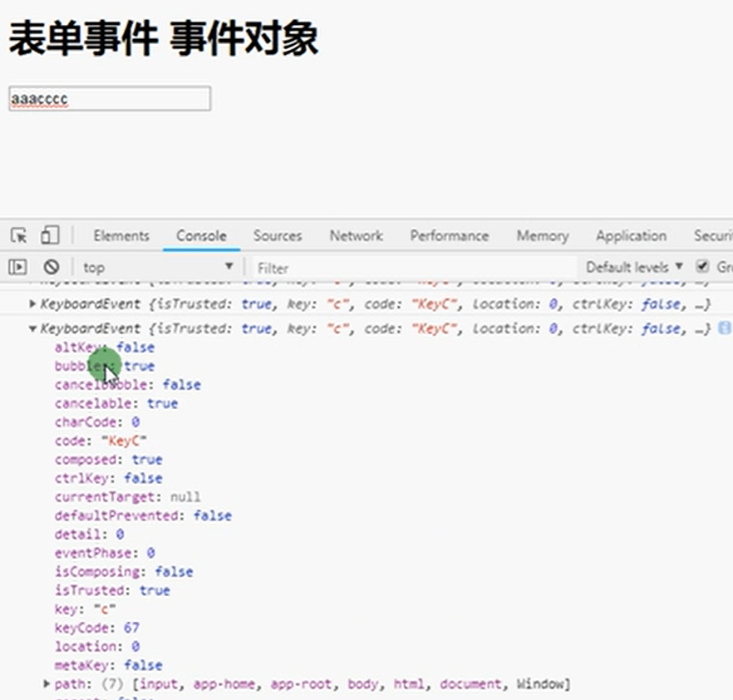The image size is (733, 700).
Task: Click the composed: true property
Action: click(108, 459)
